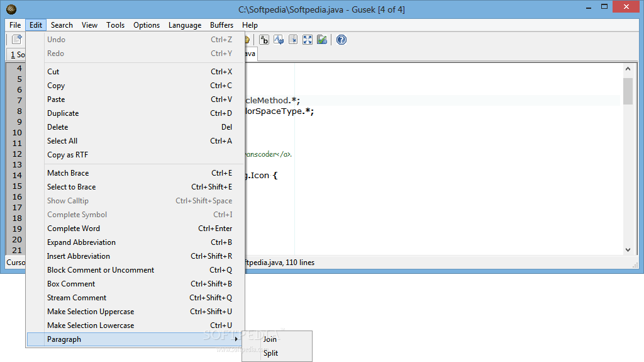Open the Buffers menu
Screen dimensions: 644x362
[x=221, y=25]
